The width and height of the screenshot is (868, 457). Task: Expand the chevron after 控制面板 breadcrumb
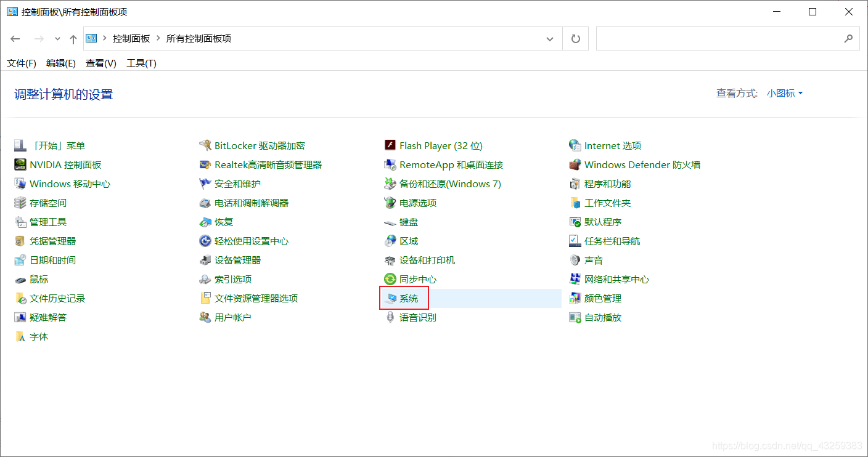[158, 38]
